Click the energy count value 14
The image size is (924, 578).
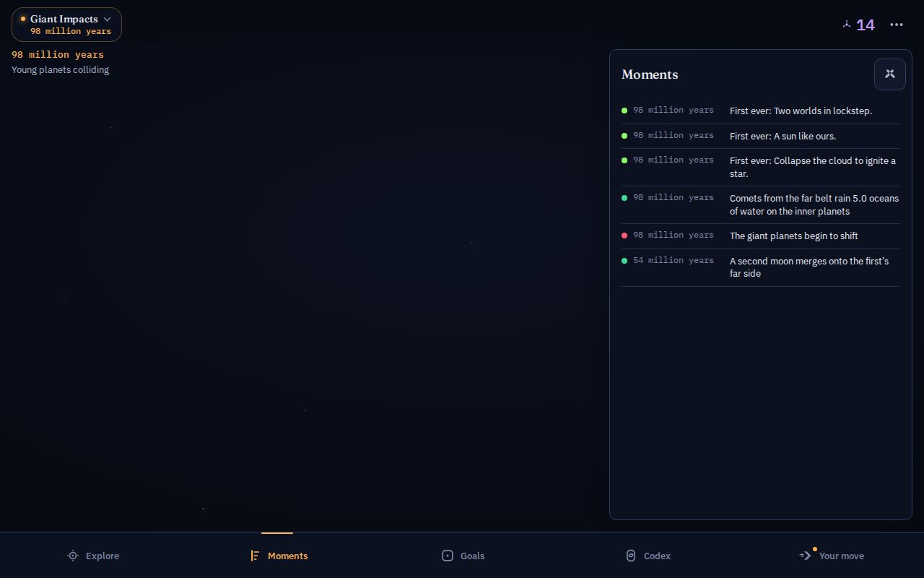[866, 25]
